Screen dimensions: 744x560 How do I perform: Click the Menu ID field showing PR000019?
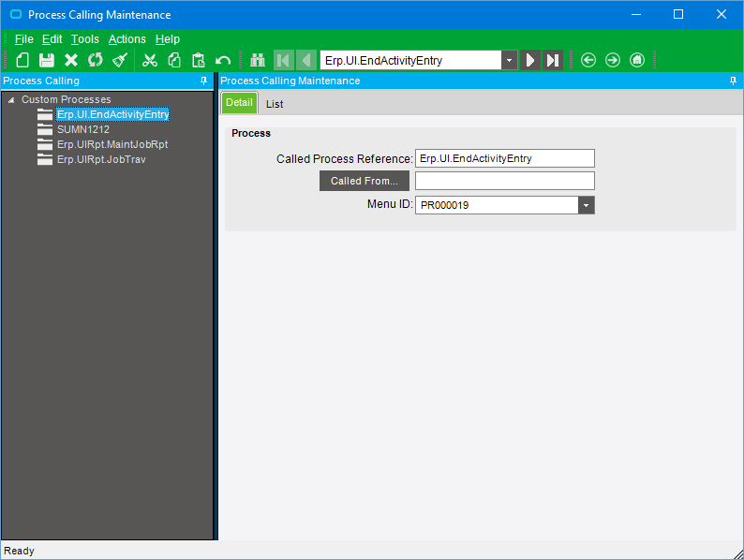(x=497, y=205)
